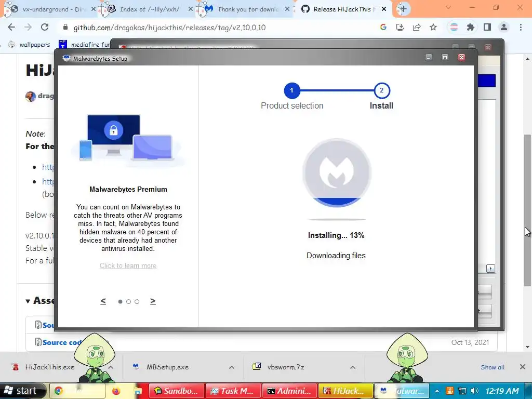The height and width of the screenshot is (399, 532).
Task: Click scroll arrow in HiJackThis window
Action: 490,269
